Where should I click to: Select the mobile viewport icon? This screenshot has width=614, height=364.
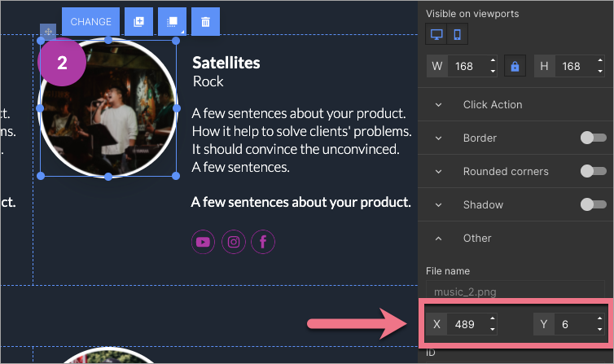tap(457, 34)
